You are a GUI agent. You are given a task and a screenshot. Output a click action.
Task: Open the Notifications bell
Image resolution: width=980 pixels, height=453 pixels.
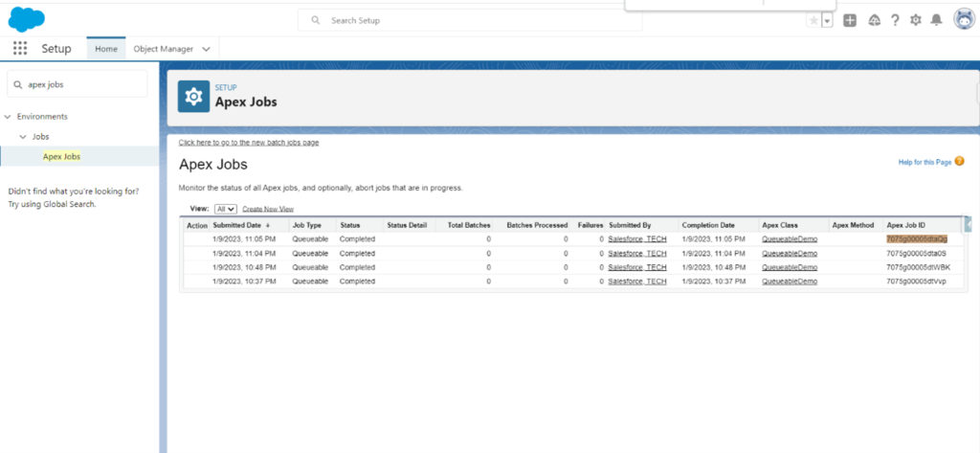pos(937,20)
